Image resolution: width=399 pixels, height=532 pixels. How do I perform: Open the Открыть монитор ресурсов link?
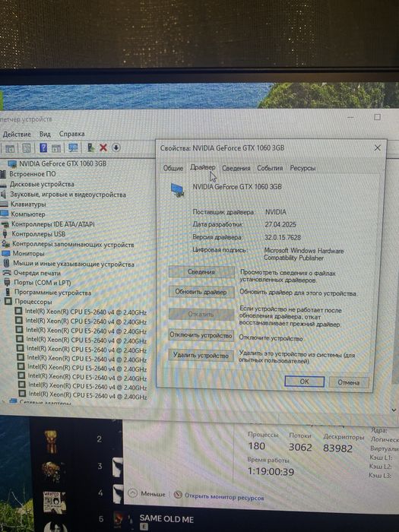click(x=224, y=497)
